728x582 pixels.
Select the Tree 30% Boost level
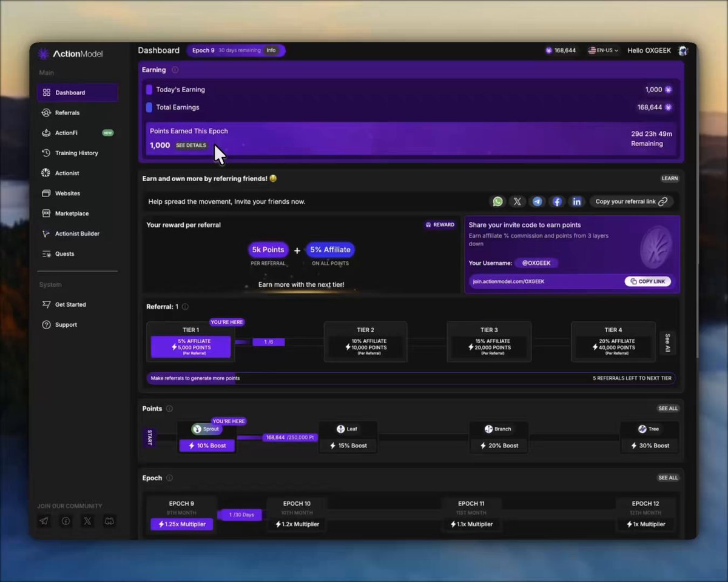[x=649, y=437]
